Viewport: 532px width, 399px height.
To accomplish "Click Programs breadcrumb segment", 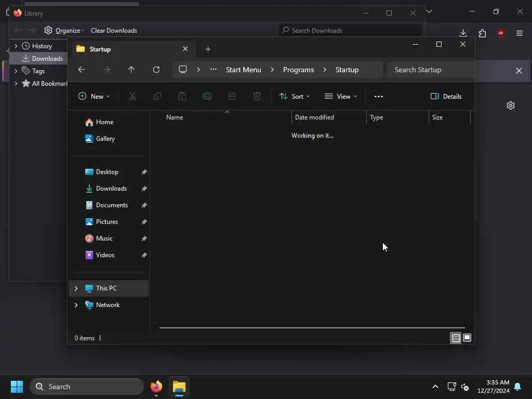I will (x=299, y=70).
